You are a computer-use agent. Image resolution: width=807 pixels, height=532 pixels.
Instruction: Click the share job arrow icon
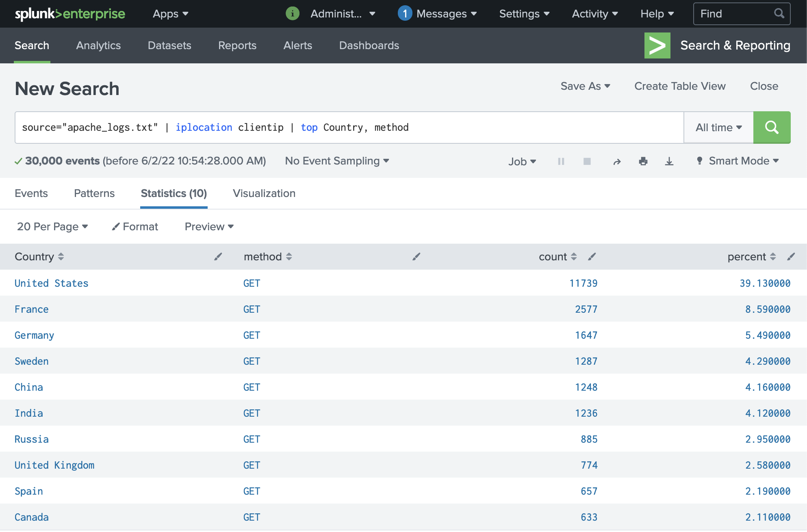[616, 162]
